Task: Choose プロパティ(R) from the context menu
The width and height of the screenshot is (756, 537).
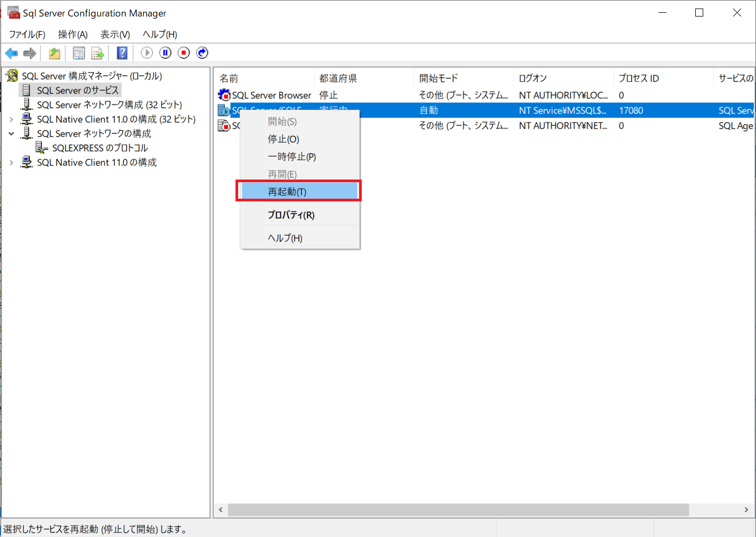Action: coord(300,215)
